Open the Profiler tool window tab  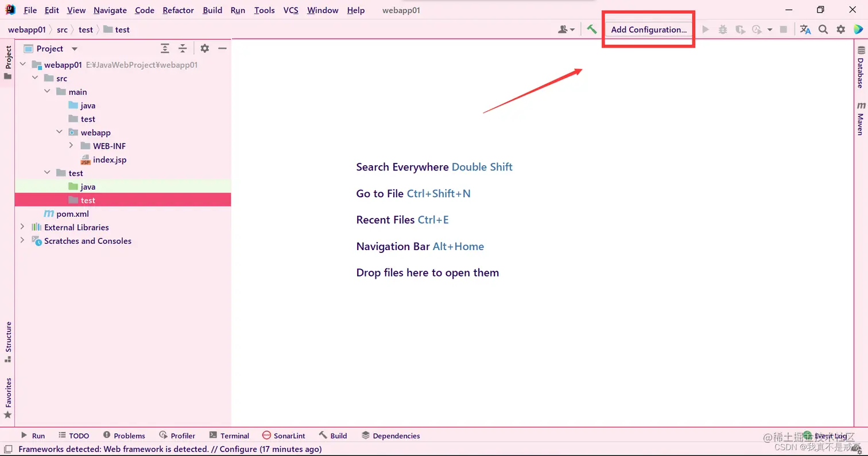(177, 435)
